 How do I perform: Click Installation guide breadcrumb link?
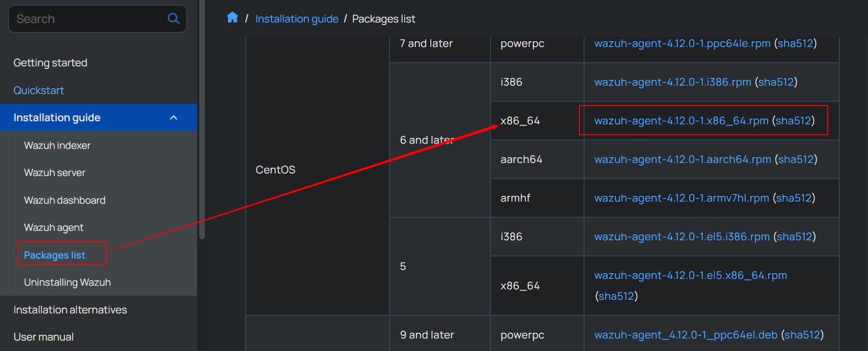click(296, 19)
